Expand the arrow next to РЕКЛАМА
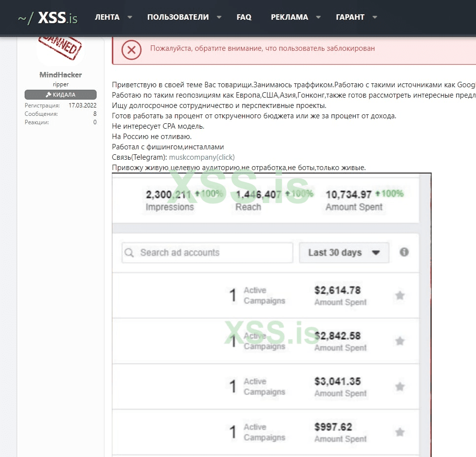 coord(318,17)
